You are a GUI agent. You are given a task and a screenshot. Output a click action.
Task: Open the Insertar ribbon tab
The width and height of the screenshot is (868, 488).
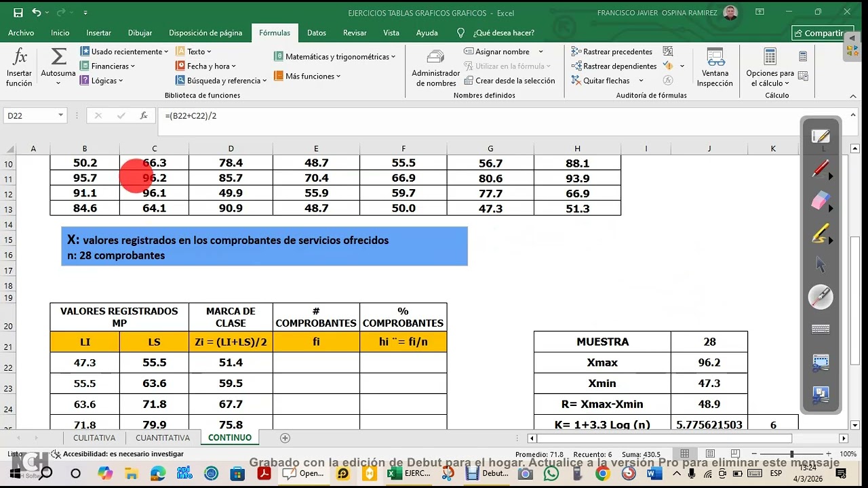(99, 33)
